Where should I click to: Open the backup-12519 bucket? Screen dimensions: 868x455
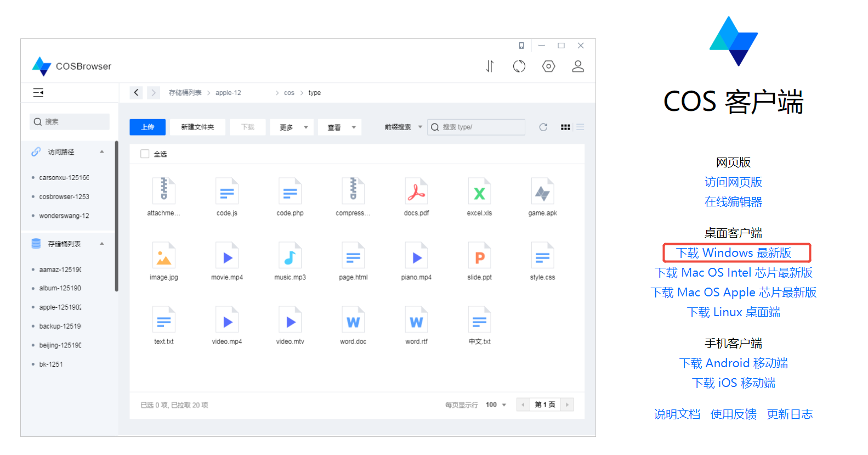(60, 327)
